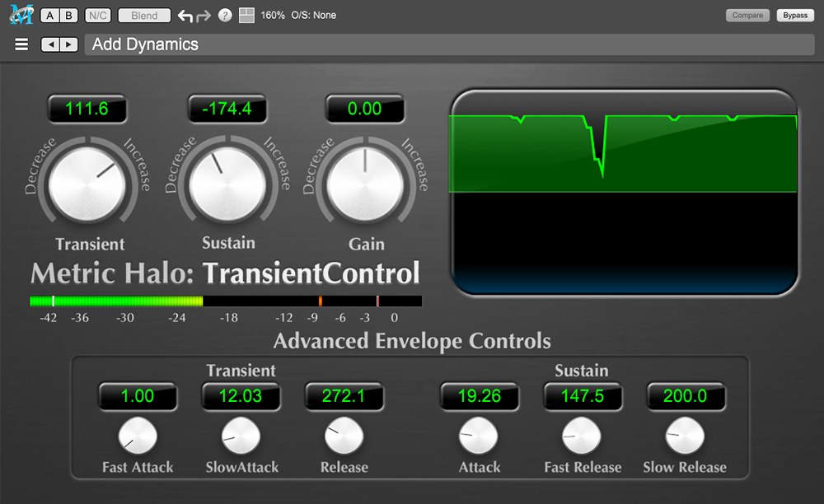Open the 160% zoom scale menu
The width and height of the screenshot is (824, 504).
[x=273, y=16]
